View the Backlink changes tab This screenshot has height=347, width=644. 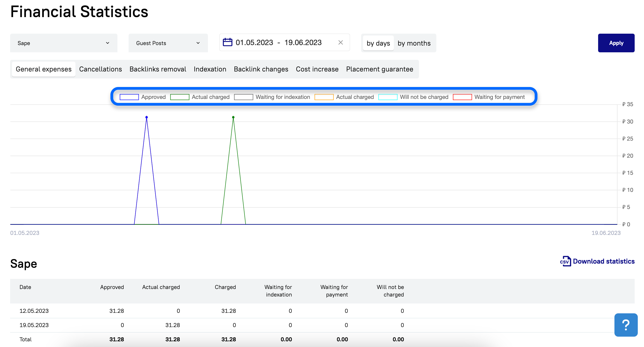[261, 69]
